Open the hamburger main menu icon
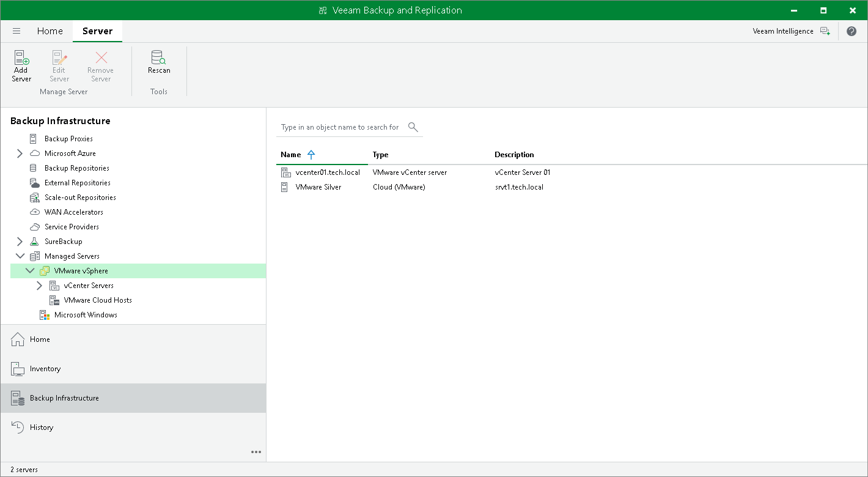 [x=17, y=31]
